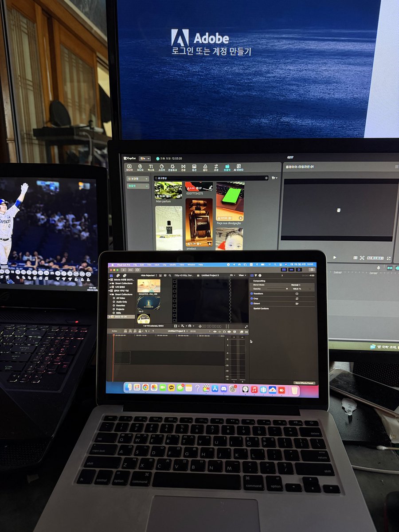Open the Blend Mode Normal dropdown
This screenshot has width=399, height=532.
click(296, 285)
